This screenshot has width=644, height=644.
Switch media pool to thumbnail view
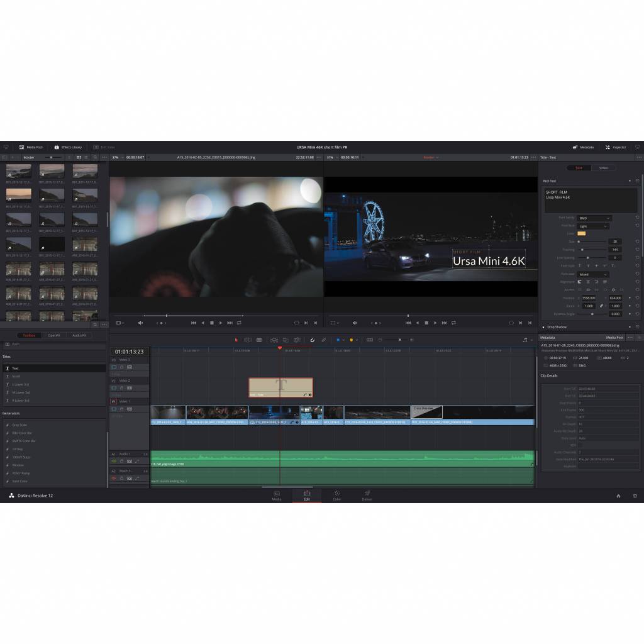79,157
